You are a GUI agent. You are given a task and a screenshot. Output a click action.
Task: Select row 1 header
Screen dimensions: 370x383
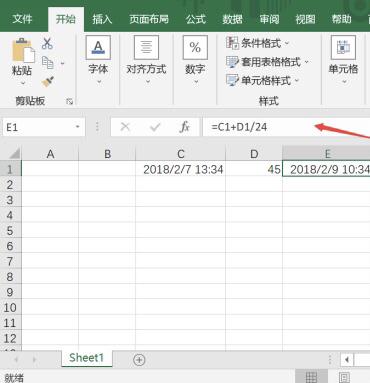click(10, 169)
